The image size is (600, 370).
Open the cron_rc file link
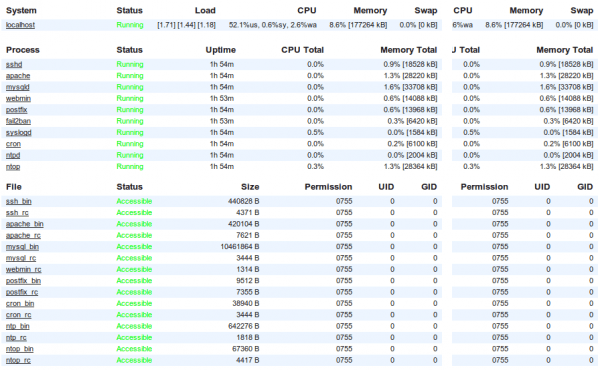point(19,315)
